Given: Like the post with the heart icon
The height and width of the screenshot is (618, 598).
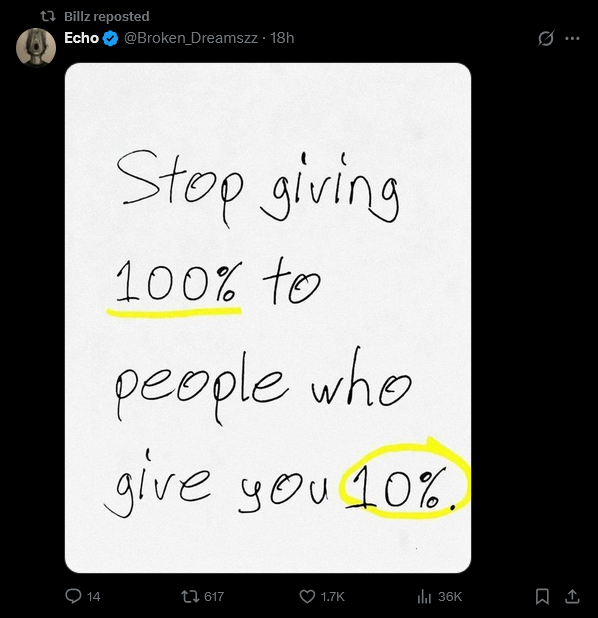Looking at the screenshot, I should click(307, 596).
